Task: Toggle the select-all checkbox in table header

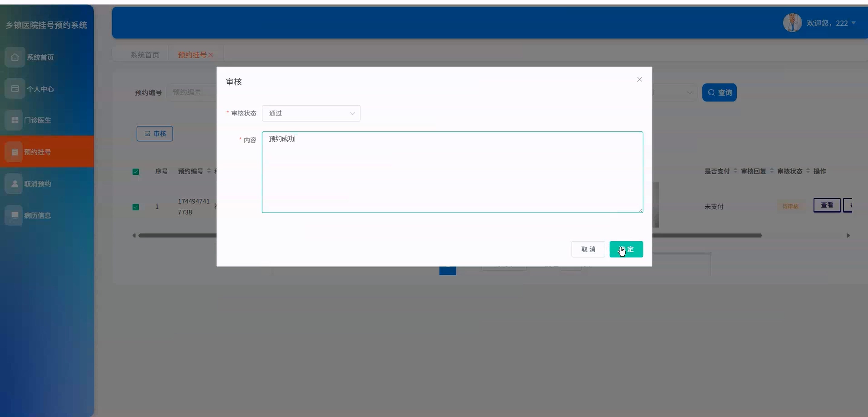Action: 136,172
